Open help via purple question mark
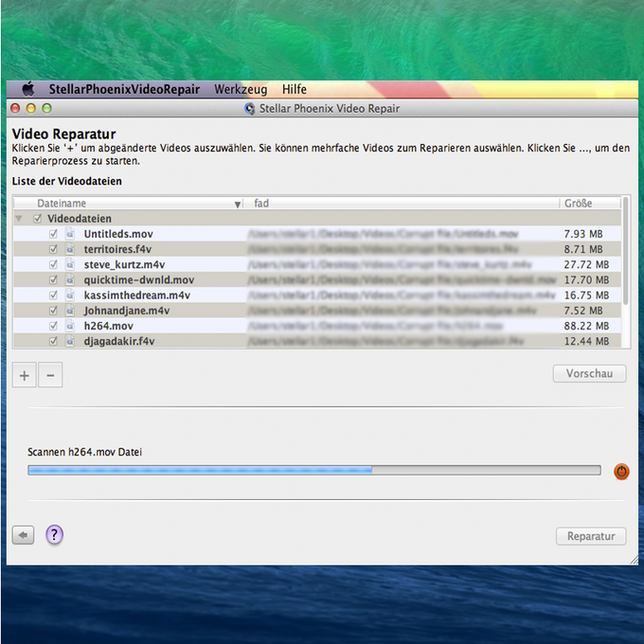Image resolution: width=644 pixels, height=644 pixels. (x=54, y=535)
